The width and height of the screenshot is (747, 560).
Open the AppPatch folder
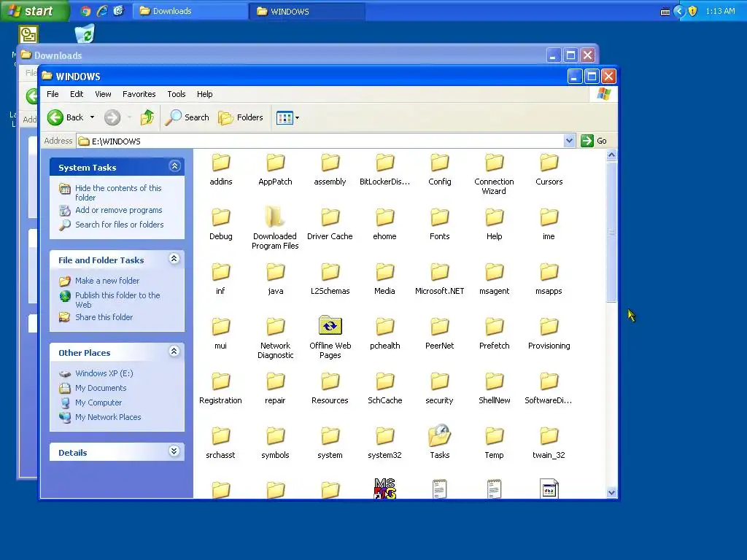275,169
